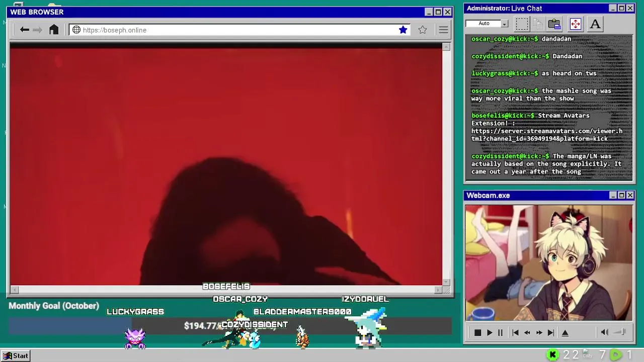Image resolution: width=644 pixels, height=362 pixels.
Task: Click the browser scroll up arrow
Action: pyautogui.click(x=446, y=47)
